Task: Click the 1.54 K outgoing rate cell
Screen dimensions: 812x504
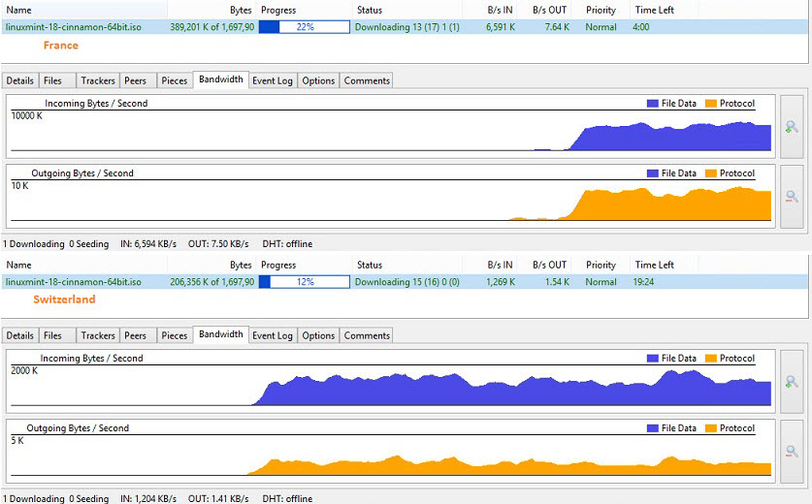Action: [557, 282]
